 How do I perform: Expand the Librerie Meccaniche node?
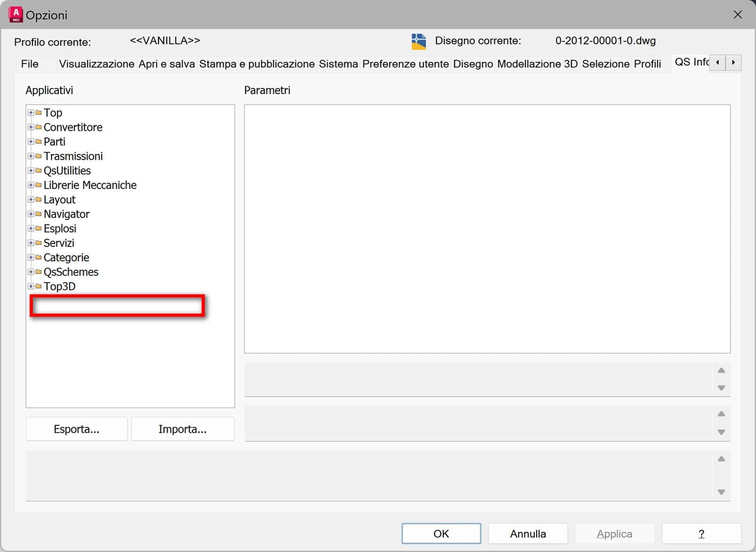[31, 185]
